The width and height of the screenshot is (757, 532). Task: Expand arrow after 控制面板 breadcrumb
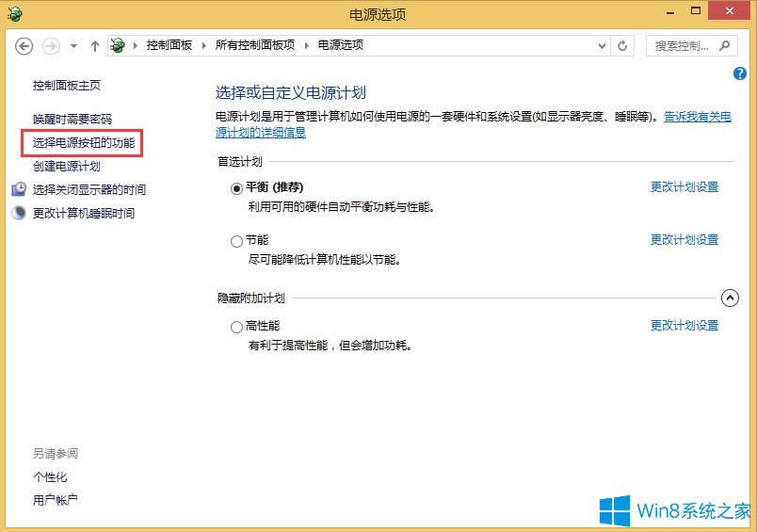[203, 46]
